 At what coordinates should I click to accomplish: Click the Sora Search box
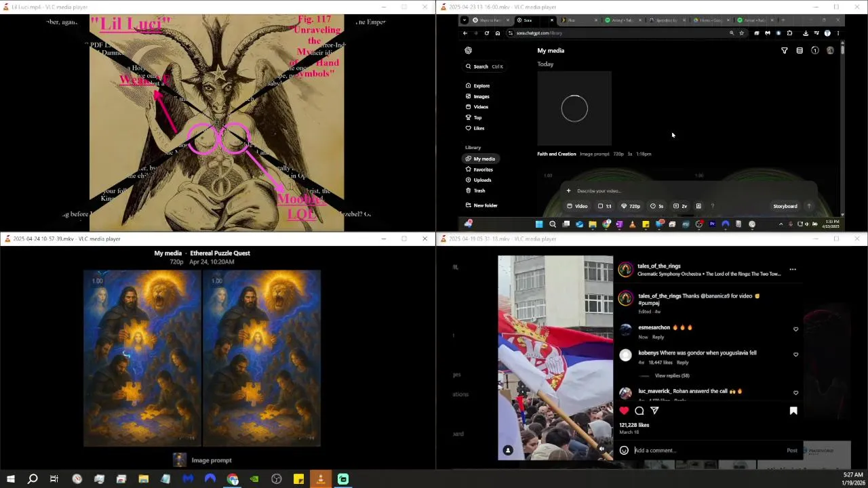[x=484, y=66]
